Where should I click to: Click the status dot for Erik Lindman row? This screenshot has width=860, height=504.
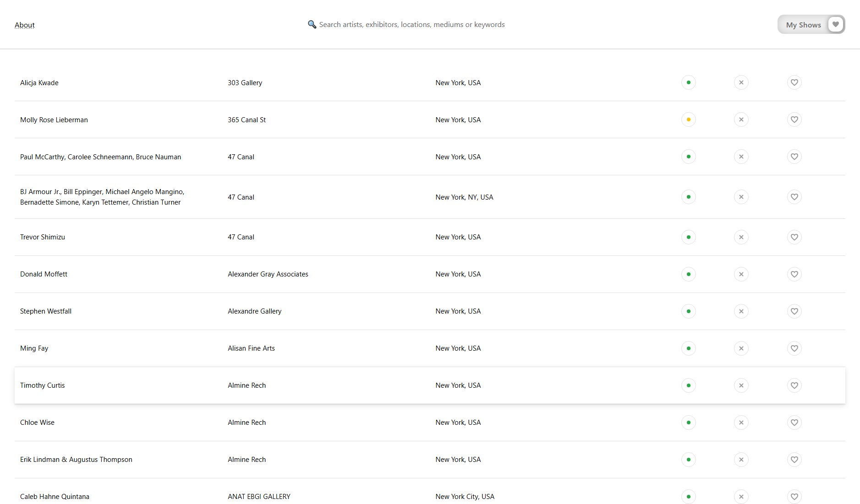click(689, 460)
